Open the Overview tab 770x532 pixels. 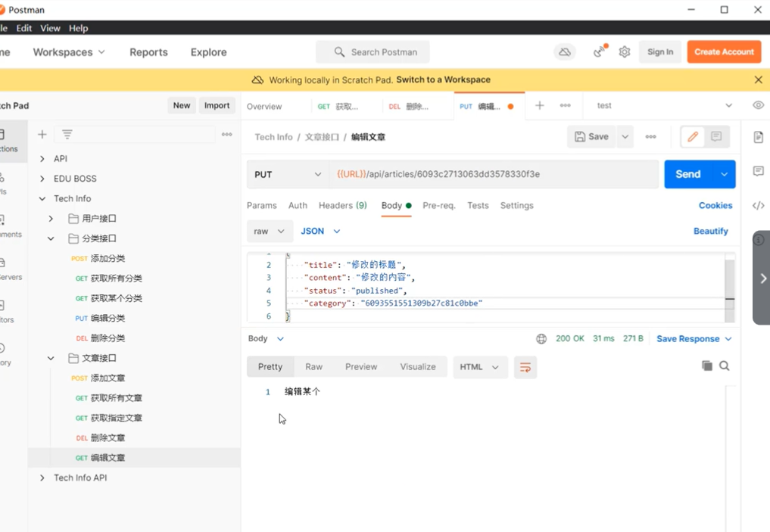coord(264,107)
